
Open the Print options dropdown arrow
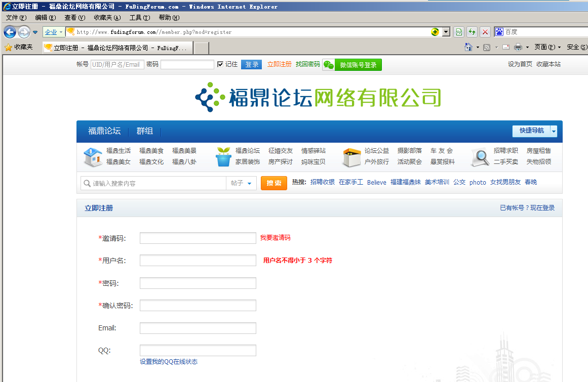pyautogui.click(x=527, y=47)
